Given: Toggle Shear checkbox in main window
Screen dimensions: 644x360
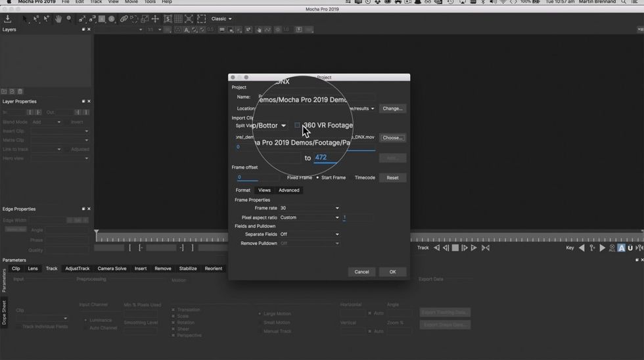Looking at the screenshot, I should [x=173, y=329].
